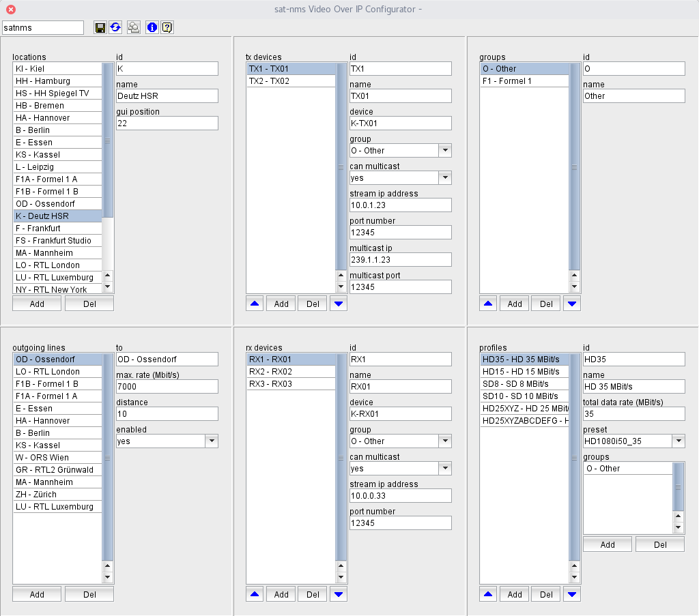Click the move-down arrow under the profiles list
Image resolution: width=699 pixels, height=616 pixels.
pyautogui.click(x=572, y=593)
